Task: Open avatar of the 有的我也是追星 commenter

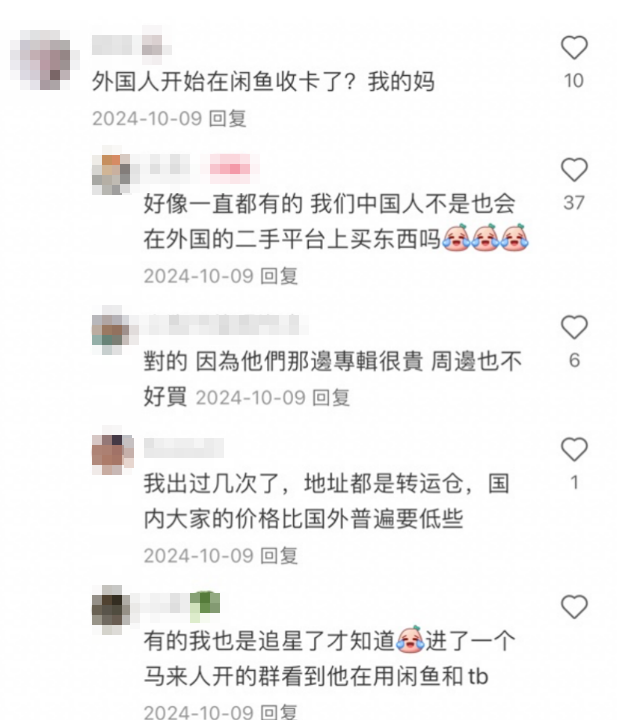Action: (111, 611)
